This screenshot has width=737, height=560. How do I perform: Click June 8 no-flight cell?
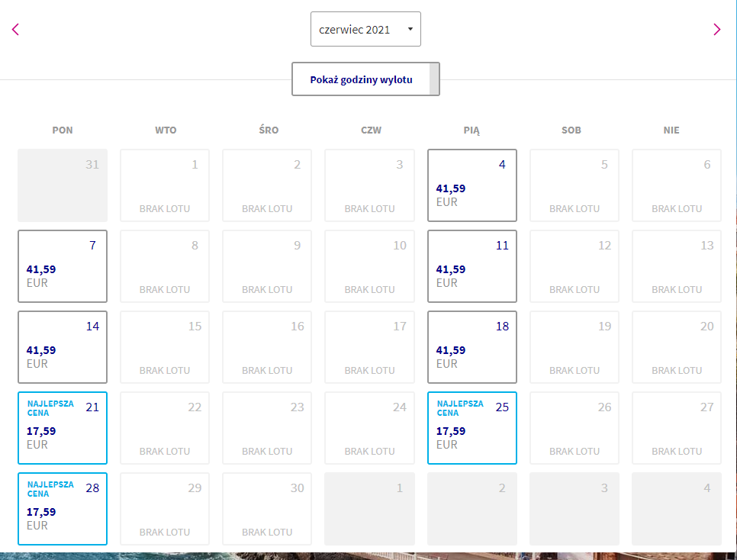pyautogui.click(x=165, y=266)
